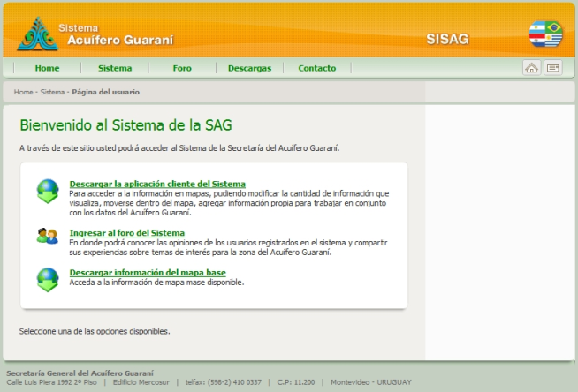
Task: Click Sistema in the breadcrumb trail
Action: (x=52, y=92)
